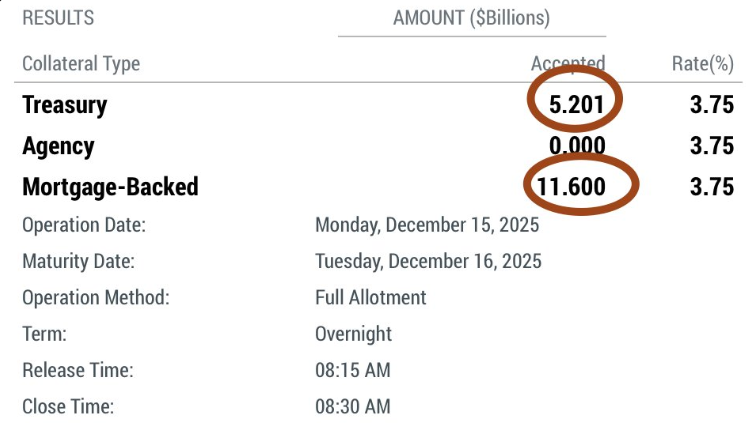Click the 08:30 AM close time

coord(352,407)
